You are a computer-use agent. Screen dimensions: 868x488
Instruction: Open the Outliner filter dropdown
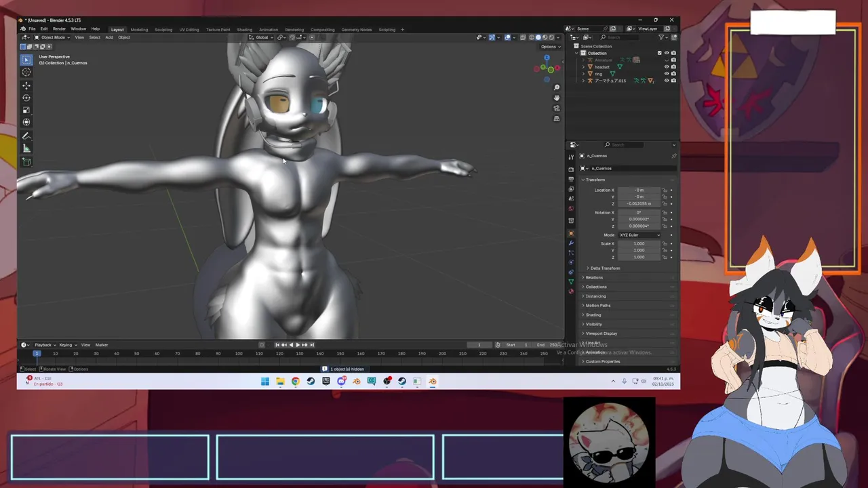(x=663, y=37)
